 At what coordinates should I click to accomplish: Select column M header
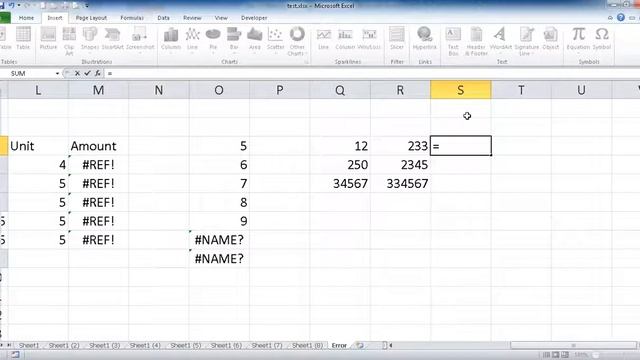coord(98,90)
